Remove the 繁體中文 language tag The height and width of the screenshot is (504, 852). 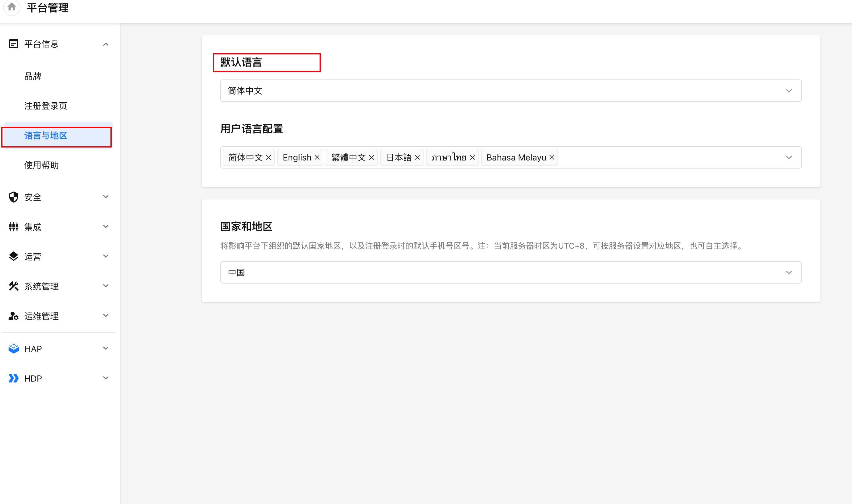[372, 158]
